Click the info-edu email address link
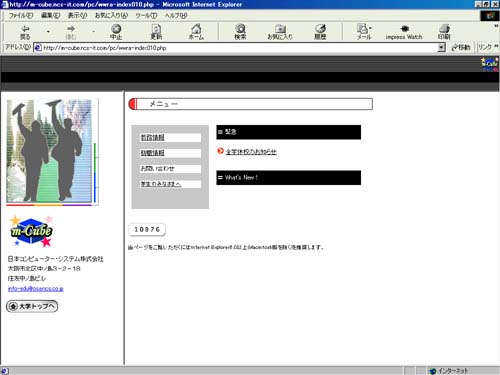Viewport: 500px width, 375px height. pyautogui.click(x=36, y=289)
